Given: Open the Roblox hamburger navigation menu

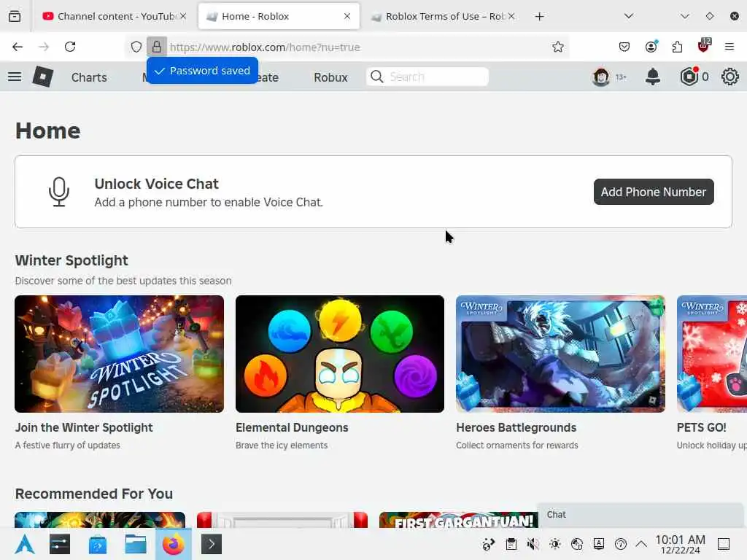Looking at the screenshot, I should point(15,77).
